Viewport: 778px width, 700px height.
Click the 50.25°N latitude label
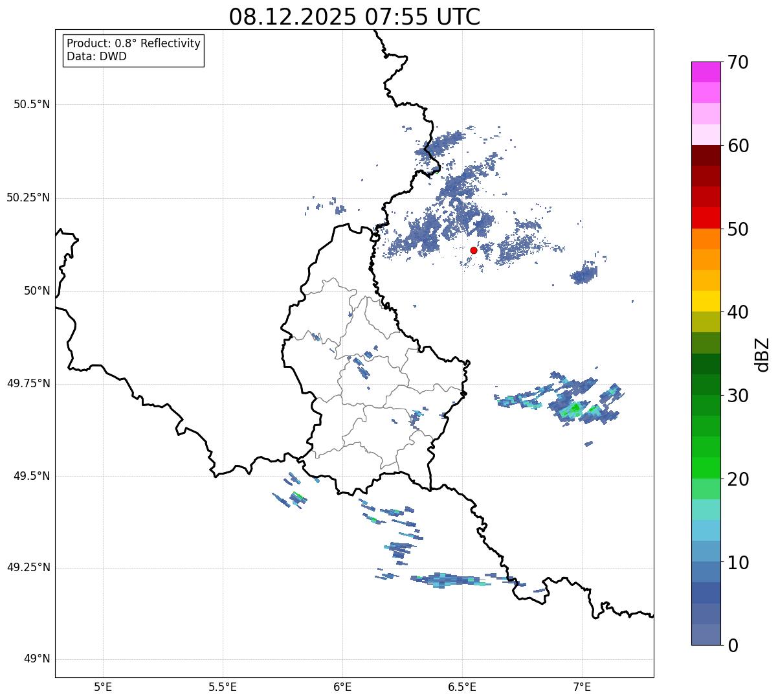click(28, 198)
